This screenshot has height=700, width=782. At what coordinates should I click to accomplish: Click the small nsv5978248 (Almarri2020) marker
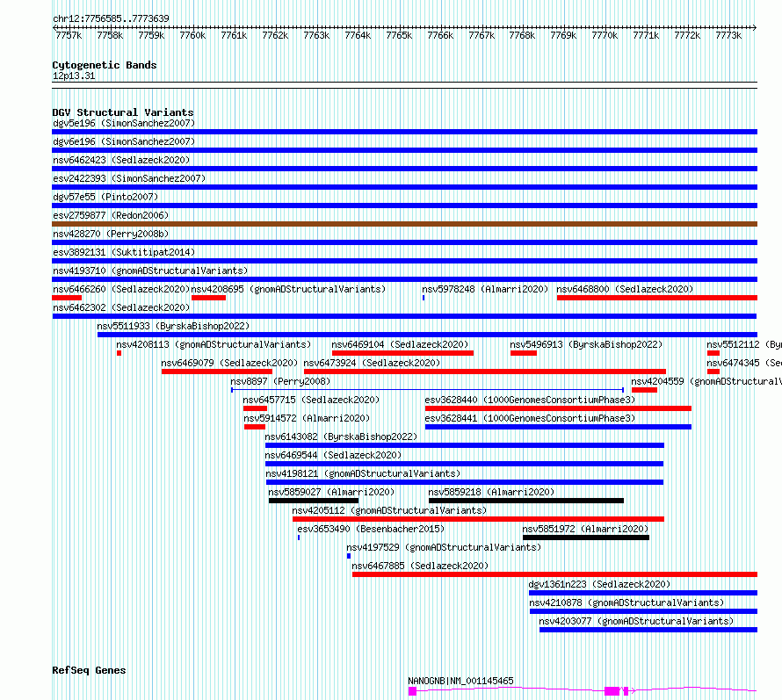tap(424, 298)
